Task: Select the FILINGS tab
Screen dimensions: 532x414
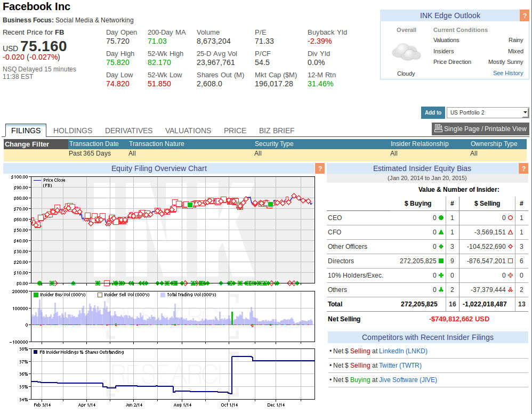Action: (26, 131)
